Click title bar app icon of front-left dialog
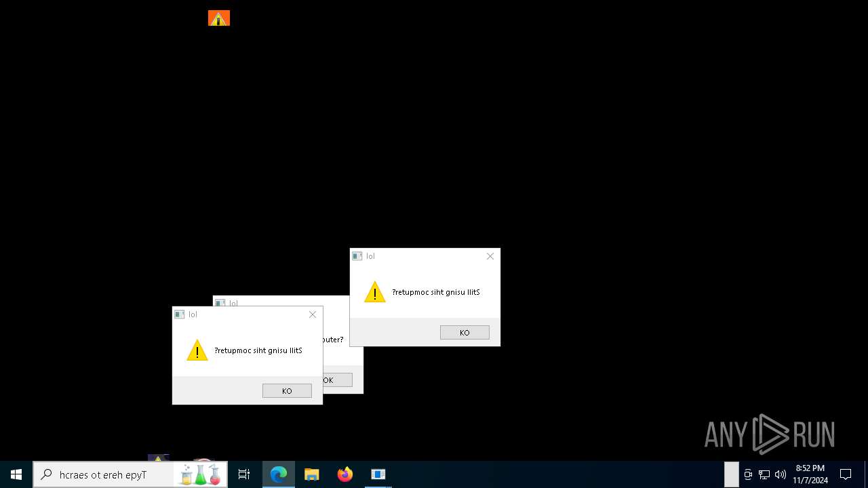This screenshot has width=868, height=488. pos(180,314)
